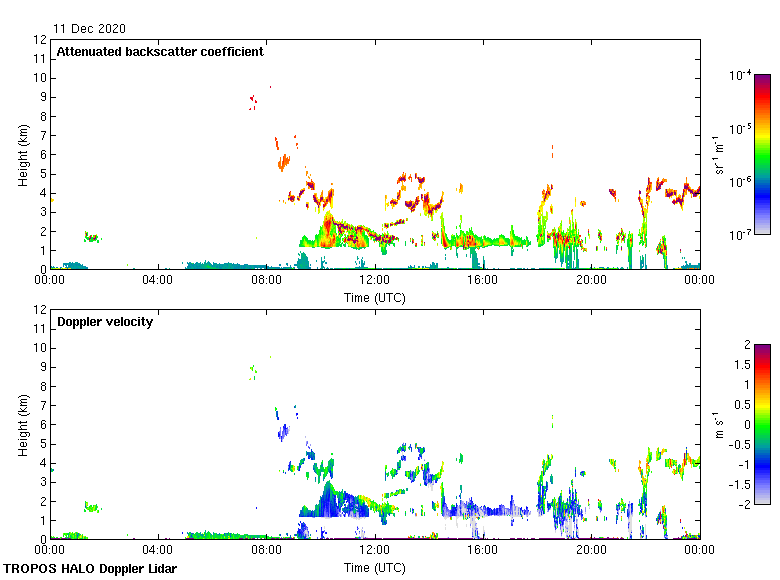Select the "sr-1 m-1" backscatter units label
The height and width of the screenshot is (580, 780).
tap(722, 154)
